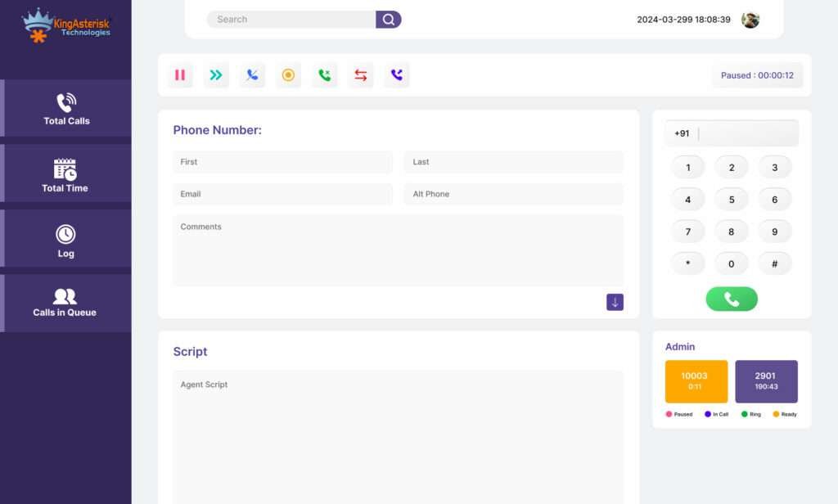Open the Total Calls panel in sidebar
Viewport: 838px width, 504px height.
[65, 108]
